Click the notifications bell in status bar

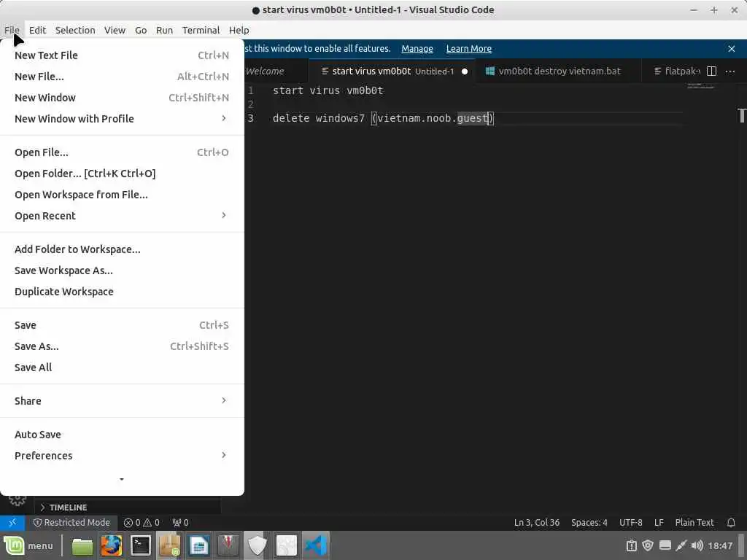click(731, 522)
